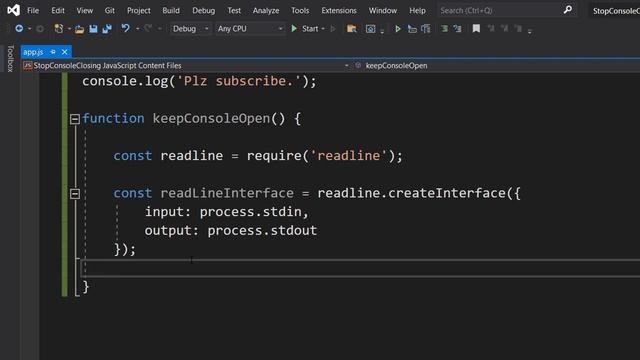Open the New Project dropdown arrow
This screenshot has width=640, height=360.
(69, 29)
